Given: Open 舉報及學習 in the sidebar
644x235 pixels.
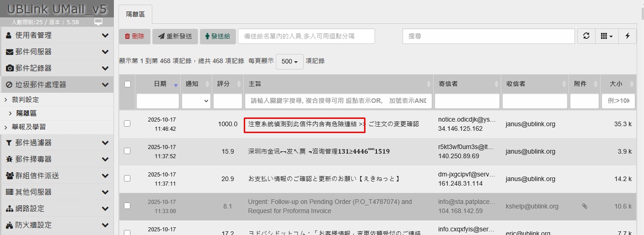Looking at the screenshot, I should pyautogui.click(x=29, y=127).
